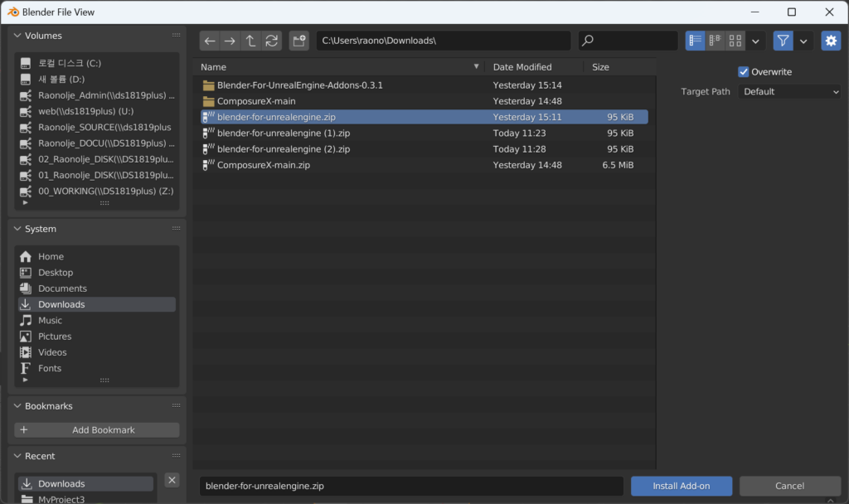
Task: Select blender-for-unrealengine (1).zip file
Action: [424, 133]
